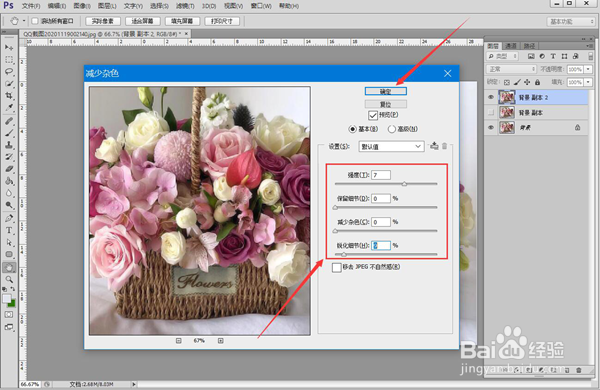The height and width of the screenshot is (390, 600).
Task: Toggle the 预览(P) preview checkbox
Action: [x=373, y=115]
